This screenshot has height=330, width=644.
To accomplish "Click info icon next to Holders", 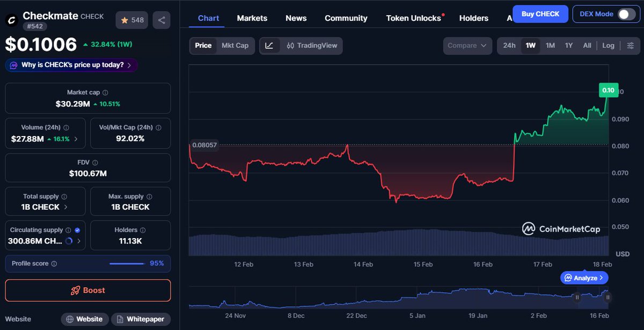I will point(144,230).
